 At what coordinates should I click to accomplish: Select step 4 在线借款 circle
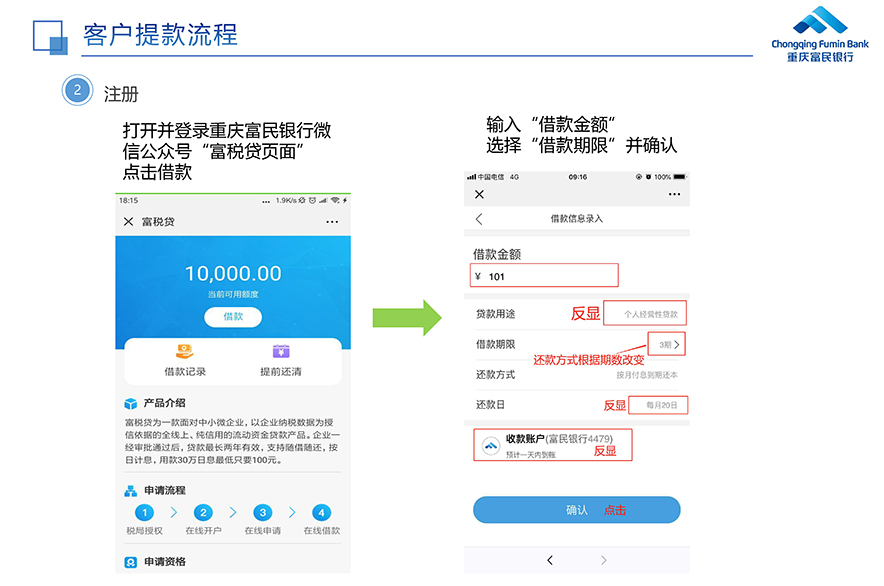(321, 513)
